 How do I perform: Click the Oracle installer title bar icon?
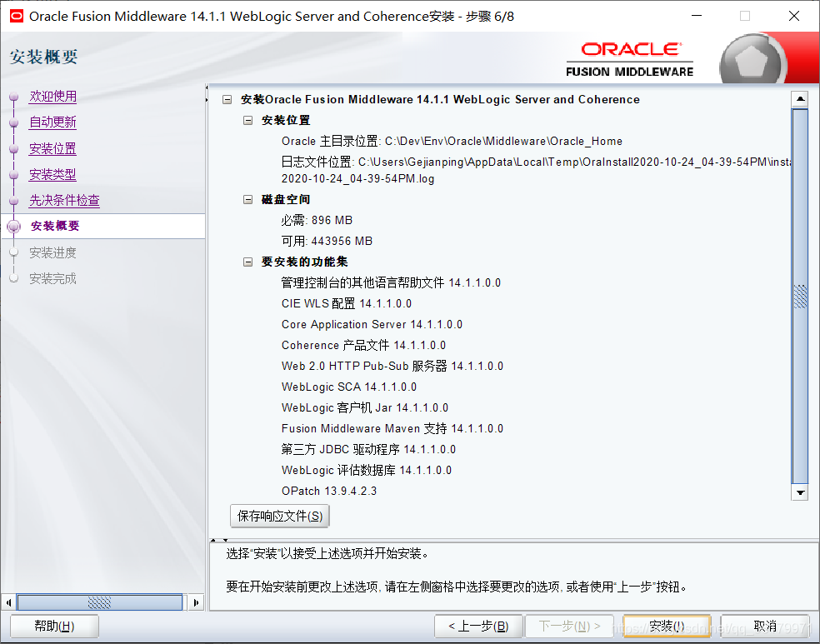pyautogui.click(x=16, y=16)
